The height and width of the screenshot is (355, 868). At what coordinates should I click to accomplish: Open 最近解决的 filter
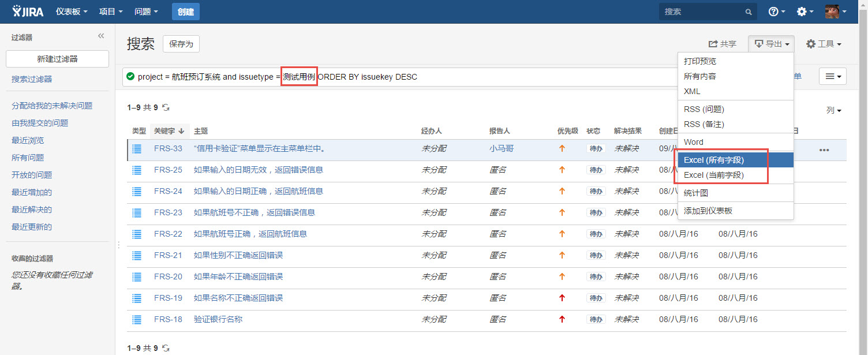pos(32,210)
